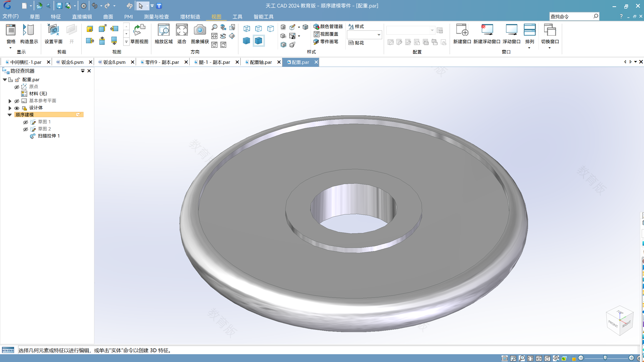
Task: Click the Styles (样式) button
Action: [x=356, y=26]
